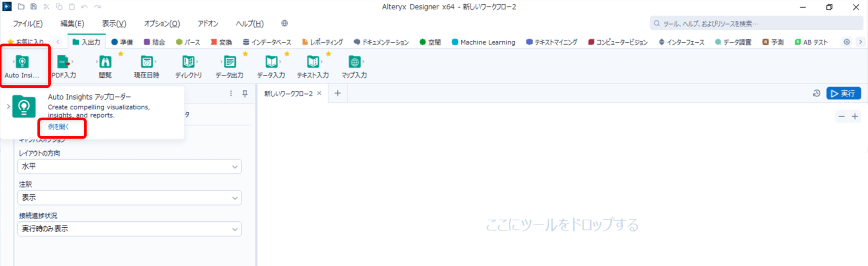Click the redo arrow icon
Screen dimensions: 868x266
97,7
